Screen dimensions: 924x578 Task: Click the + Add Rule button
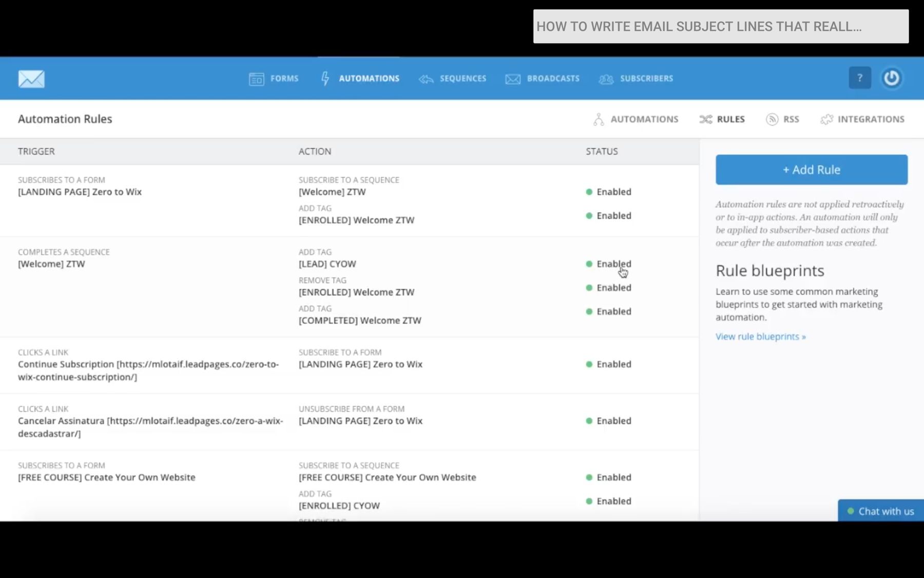812,170
